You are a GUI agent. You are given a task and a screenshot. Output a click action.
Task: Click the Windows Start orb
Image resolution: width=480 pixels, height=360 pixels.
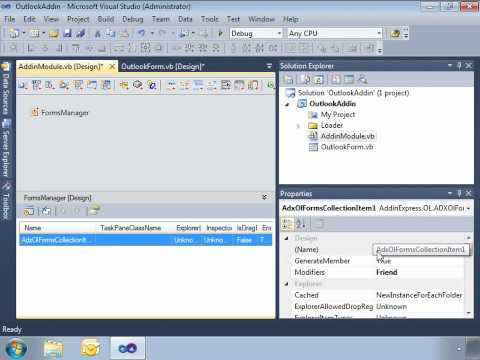coord(16,348)
